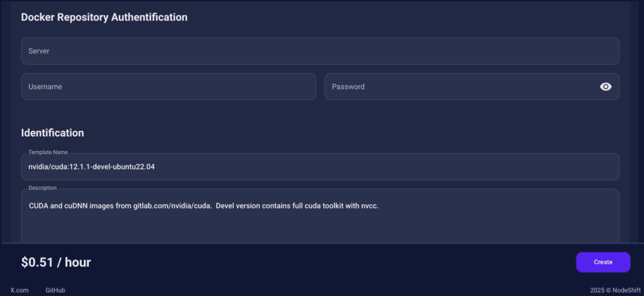
Task: Click the Identification section heading
Action: coord(52,133)
